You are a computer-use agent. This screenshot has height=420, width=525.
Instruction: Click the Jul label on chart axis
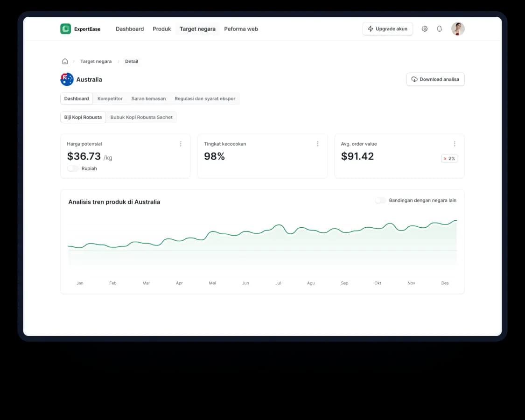278,283
